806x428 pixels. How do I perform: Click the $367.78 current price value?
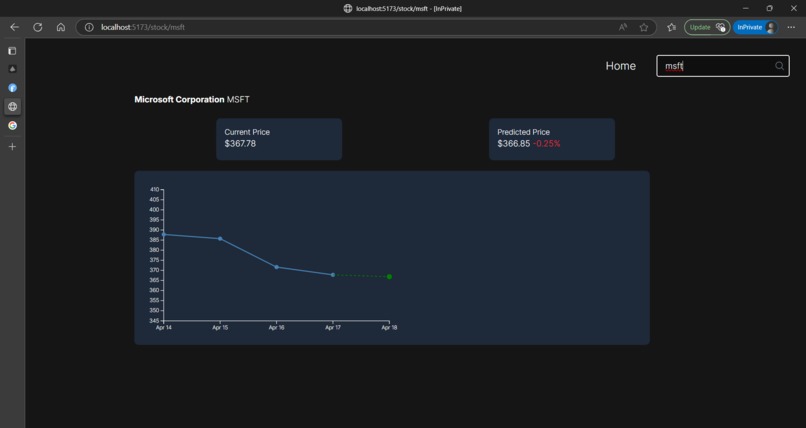click(x=240, y=144)
